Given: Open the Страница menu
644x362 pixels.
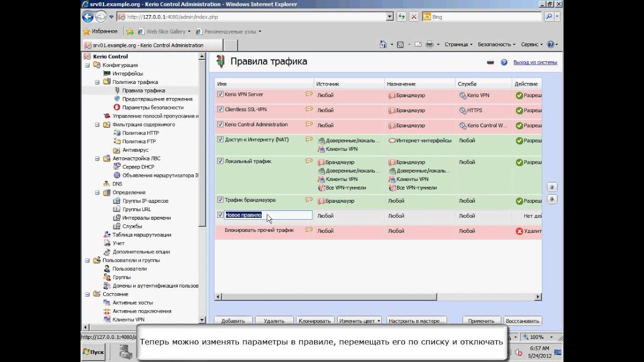Looking at the screenshot, I should tap(458, 44).
